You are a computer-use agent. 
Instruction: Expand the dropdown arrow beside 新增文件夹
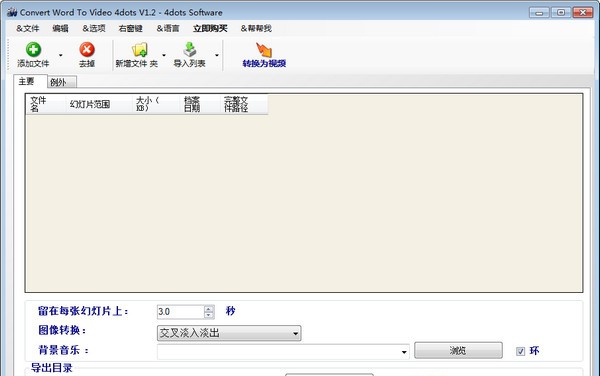tap(164, 55)
